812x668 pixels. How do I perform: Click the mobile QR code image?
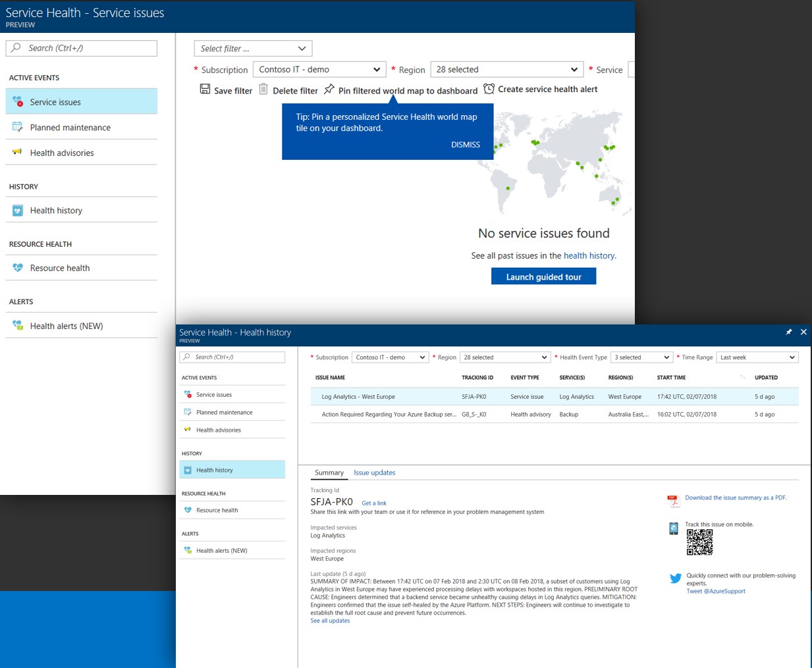(x=699, y=542)
